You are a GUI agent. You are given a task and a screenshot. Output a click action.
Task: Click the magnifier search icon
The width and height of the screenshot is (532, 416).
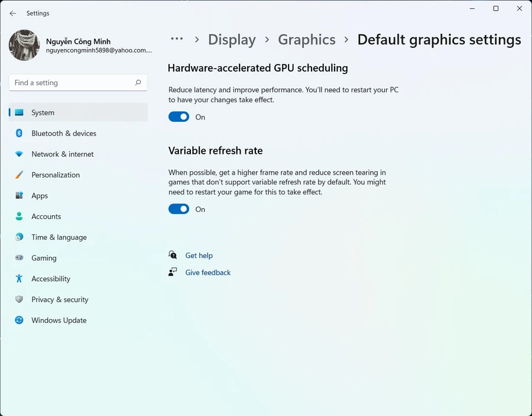[138, 82]
